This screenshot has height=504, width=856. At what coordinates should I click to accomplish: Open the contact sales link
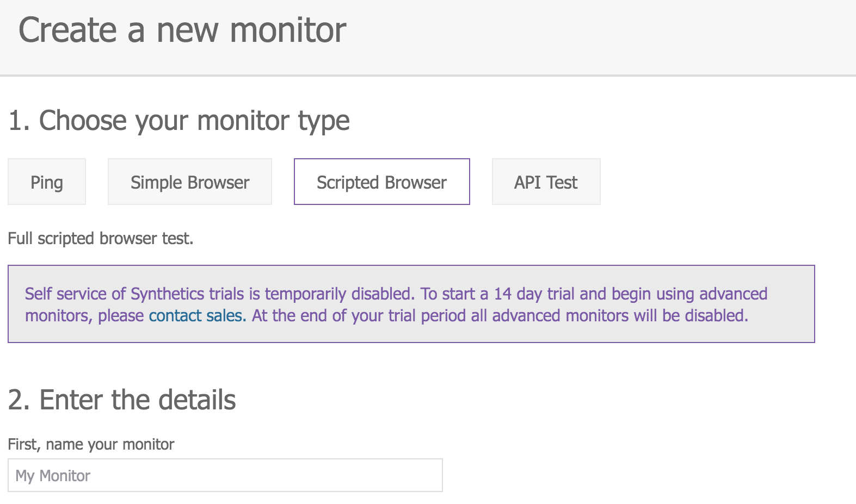coord(198,315)
